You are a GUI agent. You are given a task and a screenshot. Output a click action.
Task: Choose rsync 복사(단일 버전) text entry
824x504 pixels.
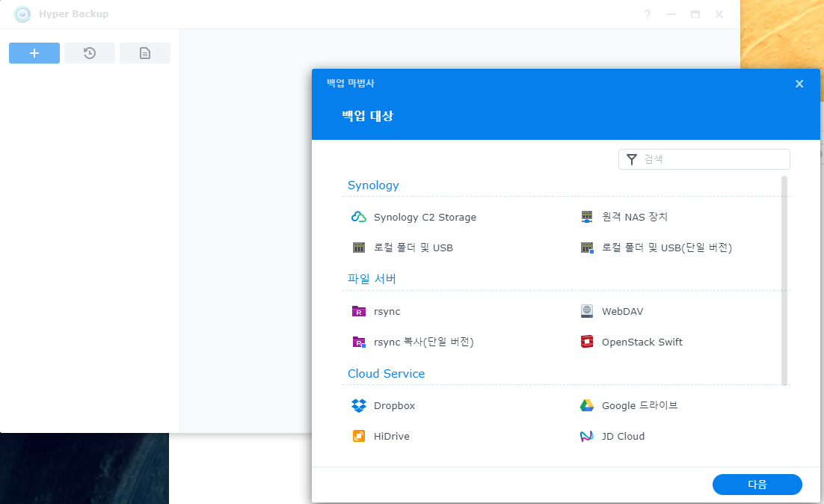click(x=423, y=342)
